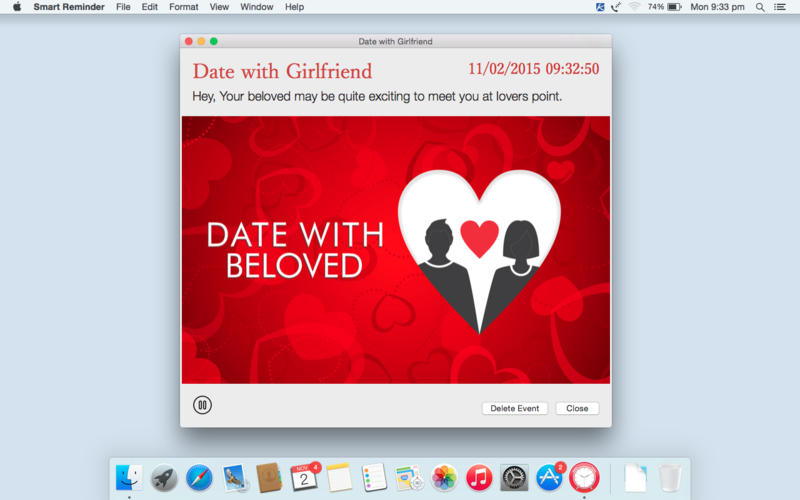Click the phone call status icon
Viewport: 800px width, 500px height.
[x=616, y=7]
